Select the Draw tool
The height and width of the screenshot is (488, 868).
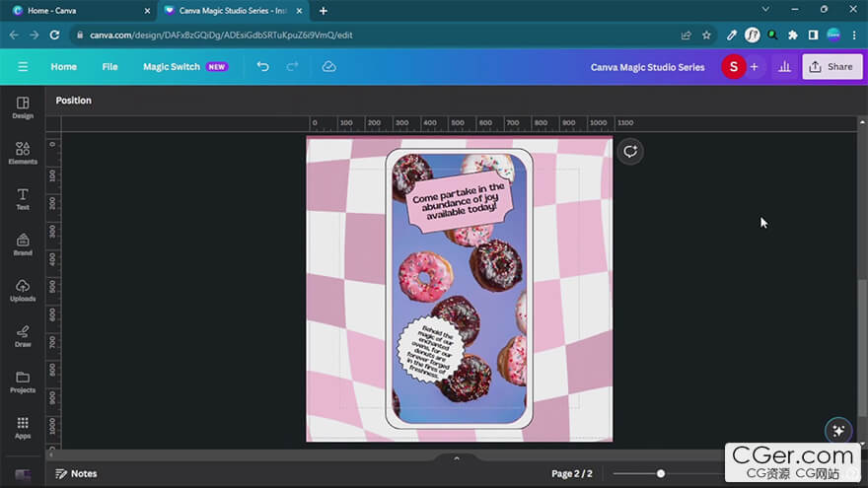pos(23,336)
